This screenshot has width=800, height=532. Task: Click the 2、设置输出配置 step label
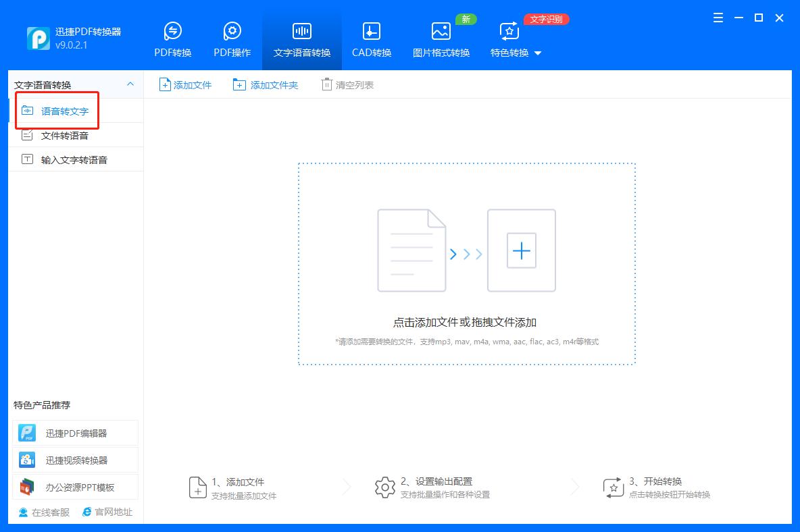click(436, 481)
